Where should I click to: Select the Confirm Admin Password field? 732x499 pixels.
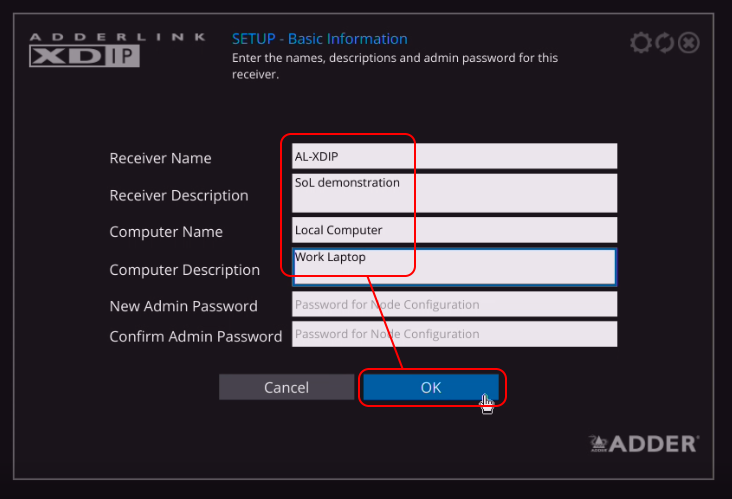pyautogui.click(x=454, y=334)
